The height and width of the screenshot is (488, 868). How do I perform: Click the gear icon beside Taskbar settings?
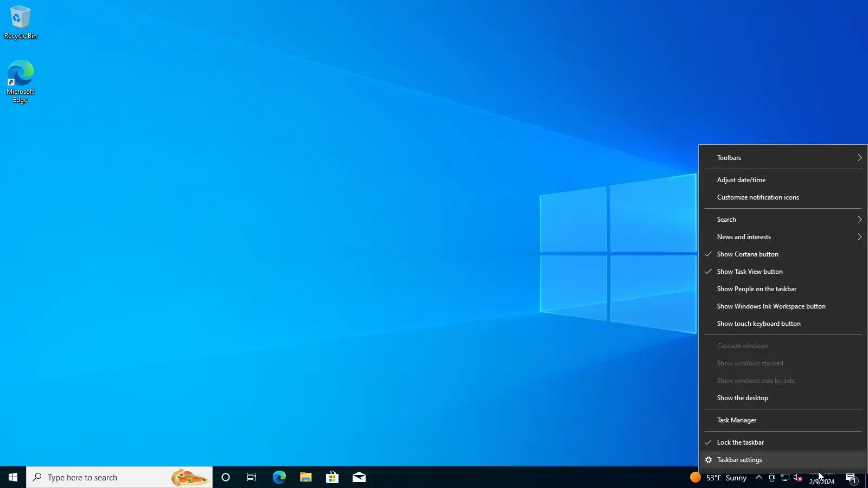[x=708, y=460]
